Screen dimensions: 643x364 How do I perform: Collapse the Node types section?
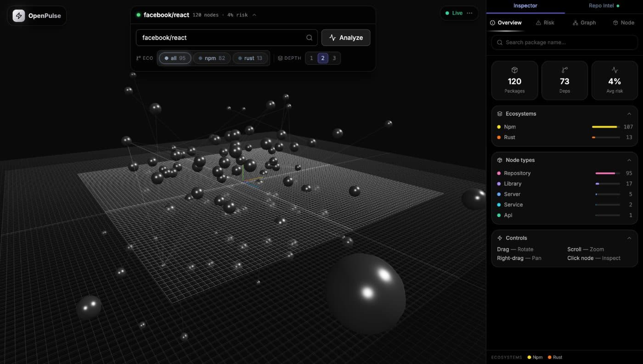pos(629,160)
